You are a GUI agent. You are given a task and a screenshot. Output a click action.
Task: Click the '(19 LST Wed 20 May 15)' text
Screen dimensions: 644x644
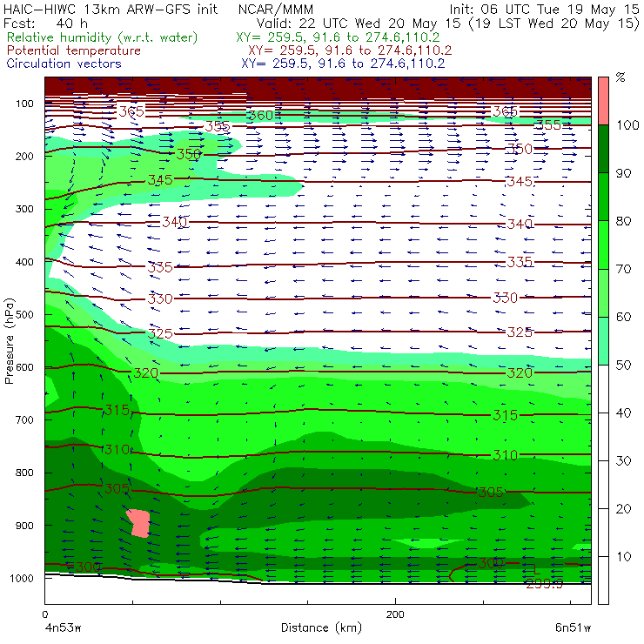coord(554,23)
